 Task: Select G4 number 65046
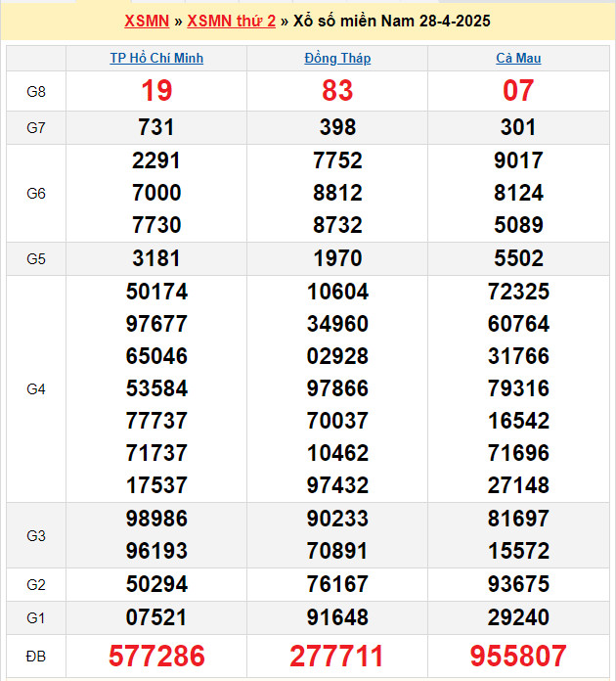click(156, 356)
